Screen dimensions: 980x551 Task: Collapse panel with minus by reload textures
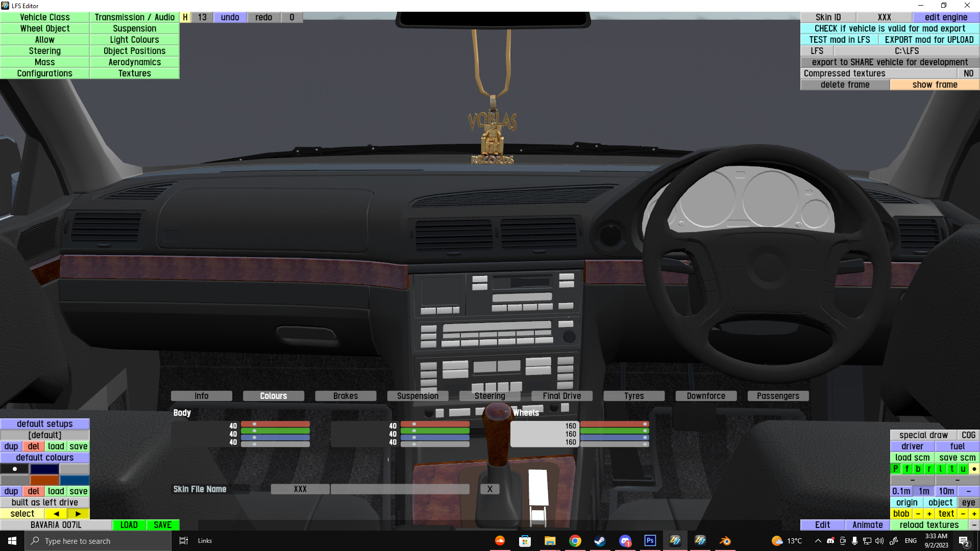click(x=974, y=525)
